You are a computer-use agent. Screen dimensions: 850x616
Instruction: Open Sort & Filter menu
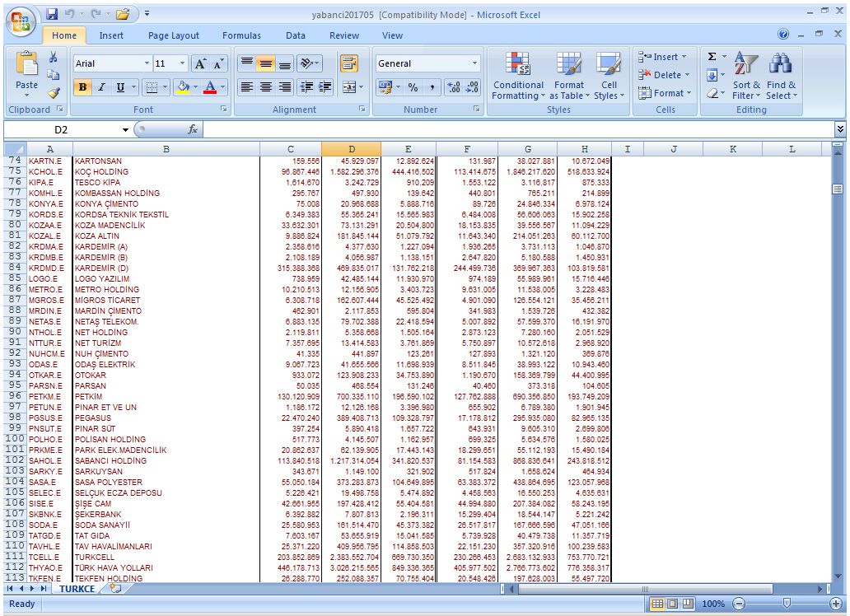[x=746, y=76]
